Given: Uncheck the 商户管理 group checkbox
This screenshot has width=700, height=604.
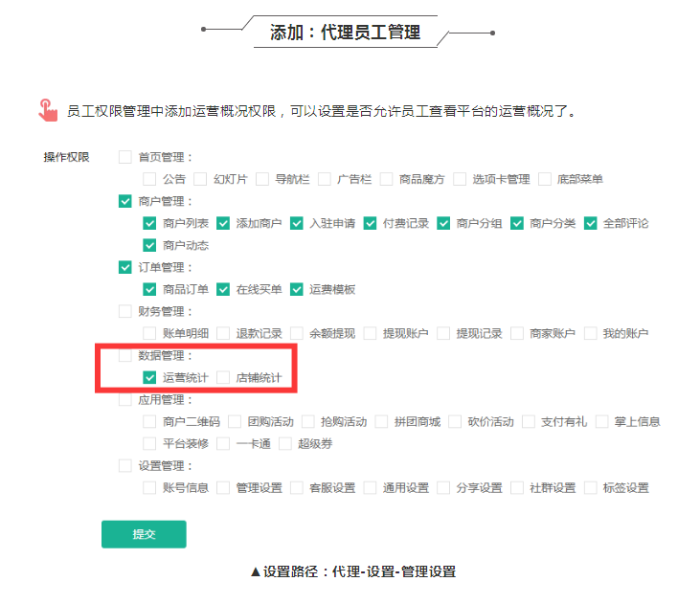Looking at the screenshot, I should pos(125,201).
